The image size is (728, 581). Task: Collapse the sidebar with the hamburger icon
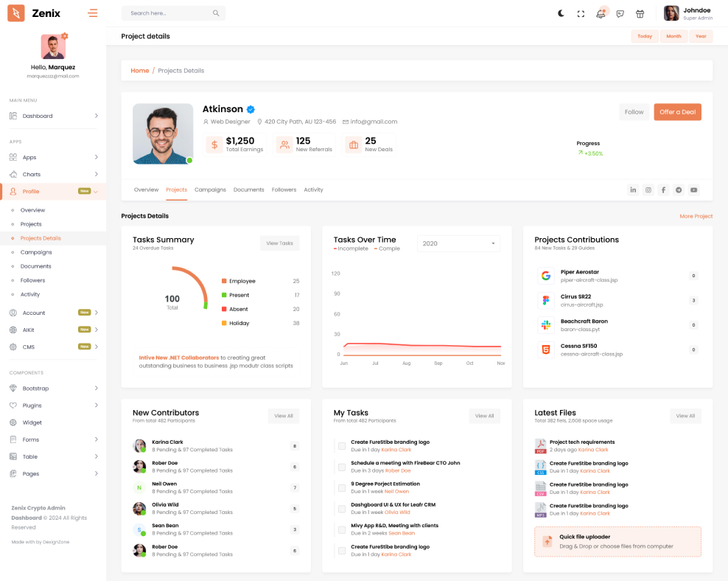pos(92,13)
